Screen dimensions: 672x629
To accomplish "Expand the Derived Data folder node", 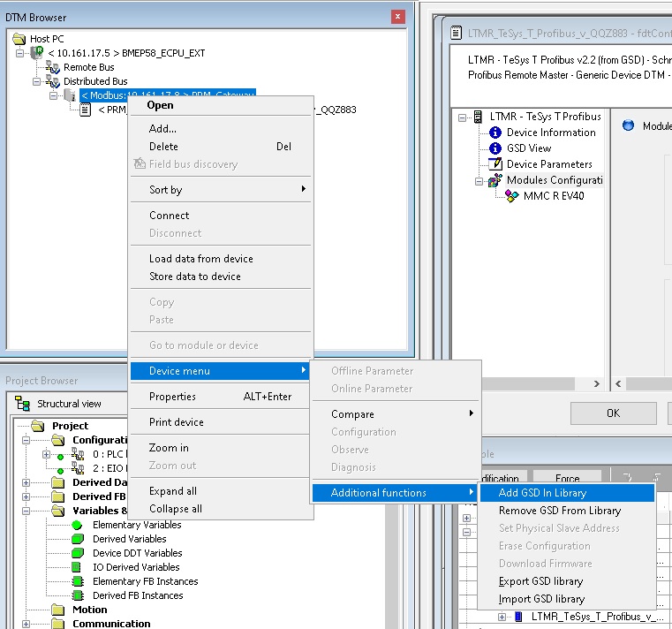I will 26,482.
